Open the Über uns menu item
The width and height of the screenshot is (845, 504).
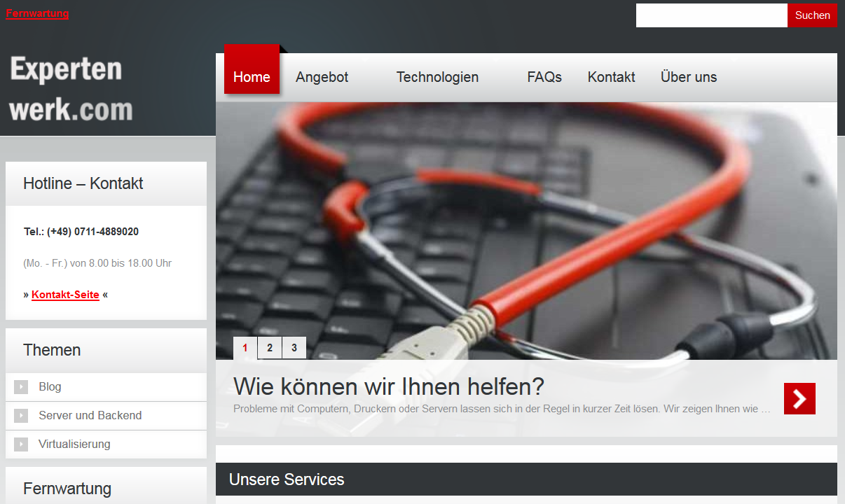689,77
